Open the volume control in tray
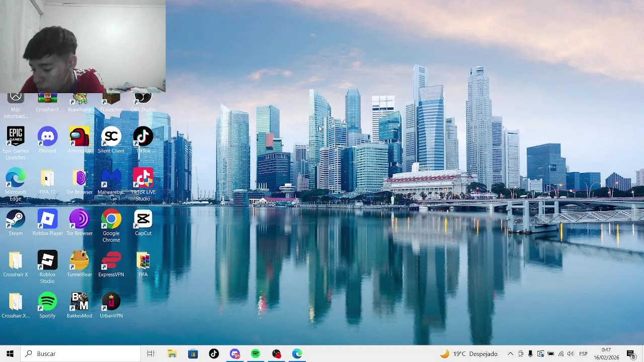 (x=571, y=353)
